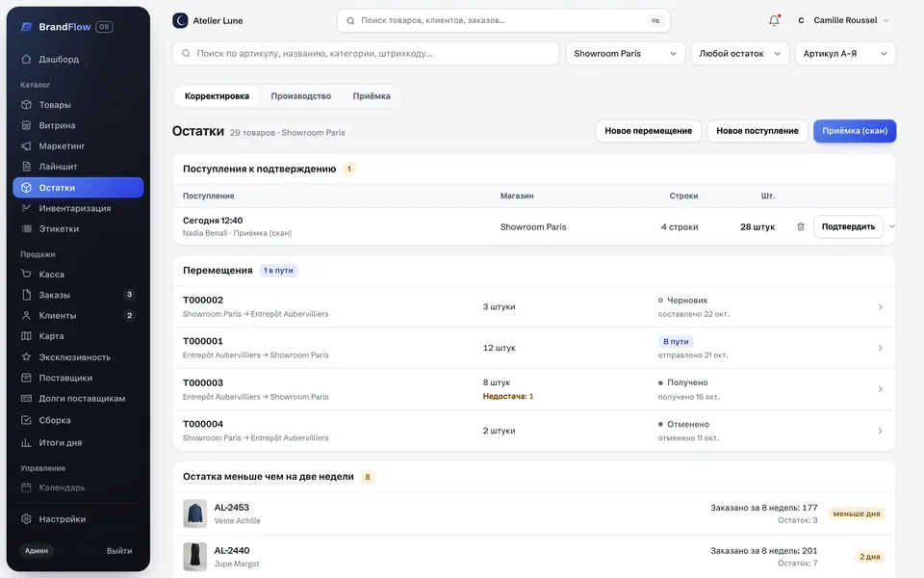The image size is (924, 578).
Task: Click the Новое поступление button
Action: point(757,131)
